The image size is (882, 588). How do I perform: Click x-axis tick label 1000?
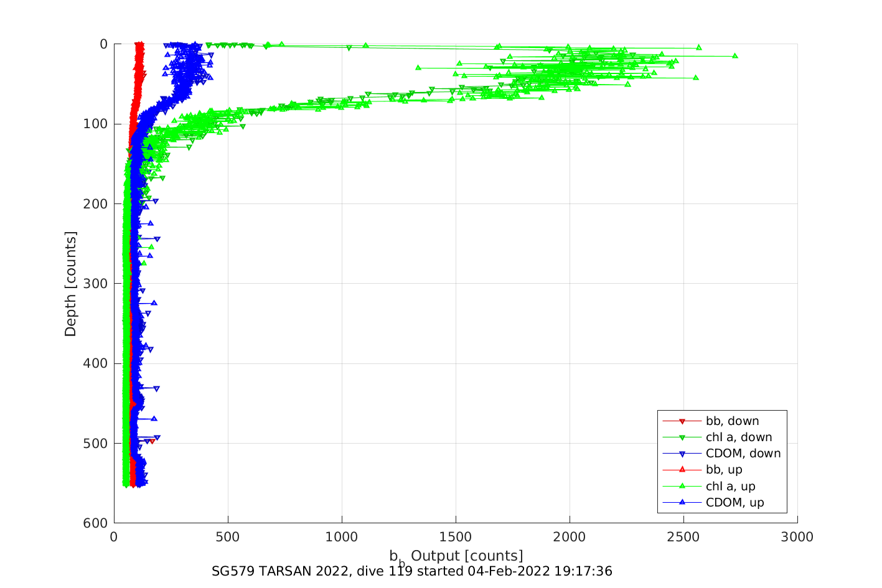(342, 537)
